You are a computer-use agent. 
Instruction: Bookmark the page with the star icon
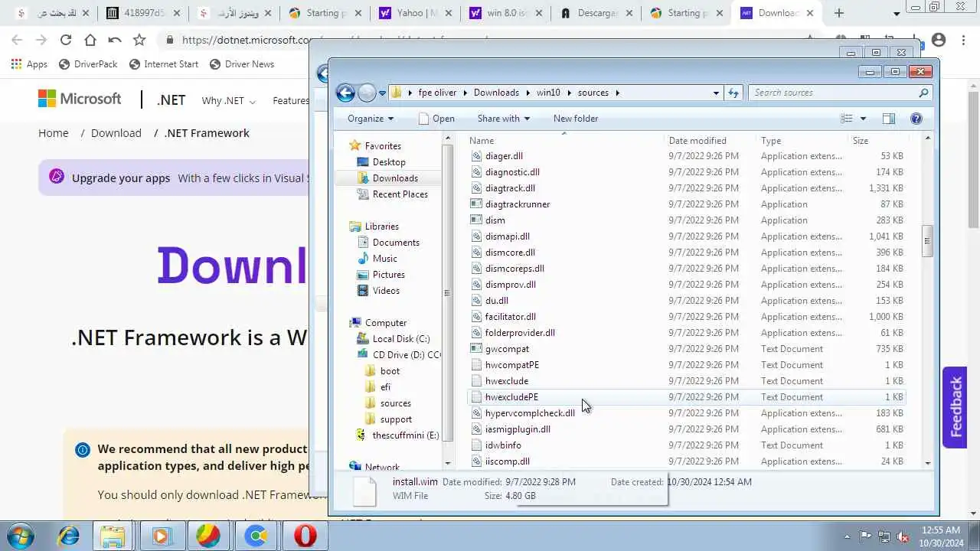139,40
